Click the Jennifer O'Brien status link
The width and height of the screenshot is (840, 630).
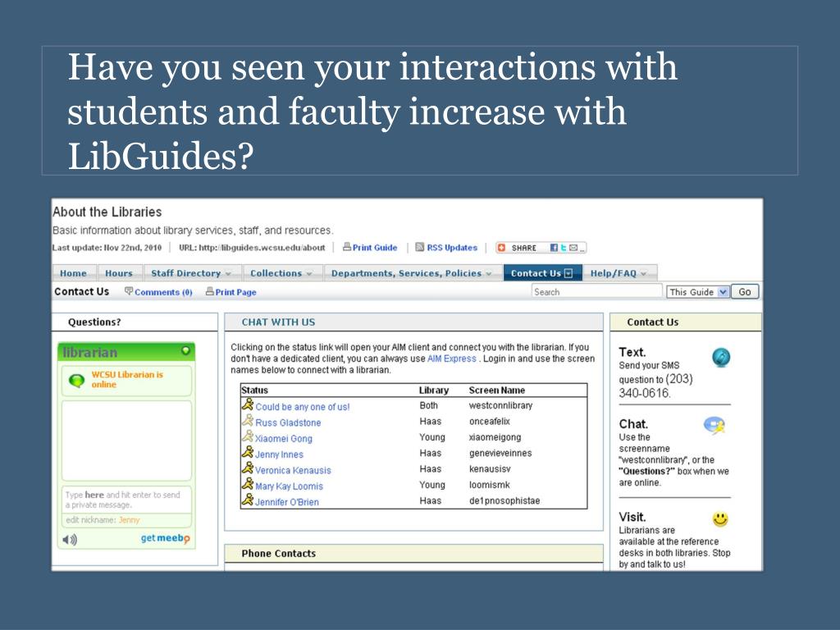click(287, 502)
